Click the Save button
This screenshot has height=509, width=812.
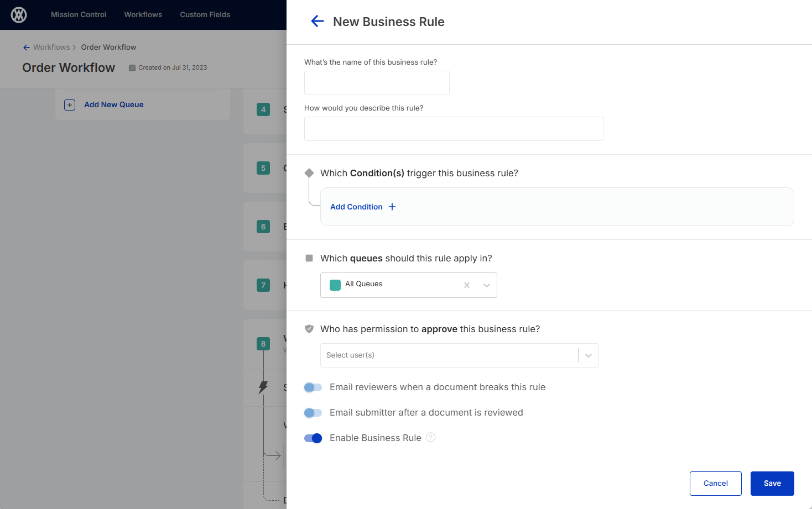click(772, 484)
